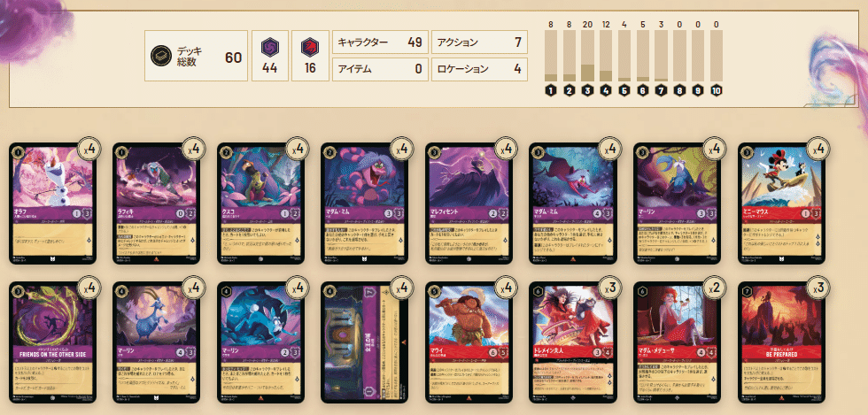The image size is (868, 415).
Task: Open the Minnie Mouse surfing card
Action: tap(780, 203)
